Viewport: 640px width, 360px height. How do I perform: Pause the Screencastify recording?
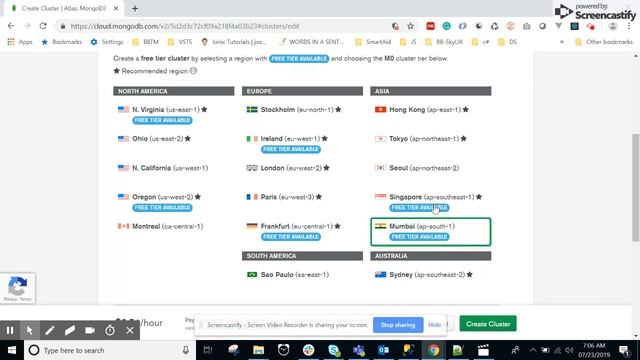click(10, 330)
